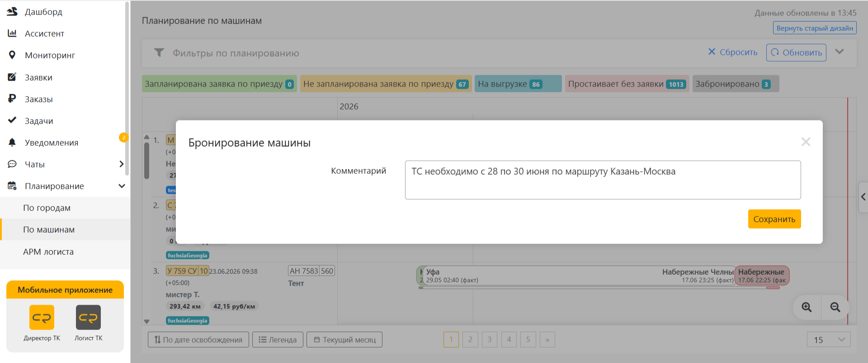The image size is (868, 363).
Task: Select По городам planning view
Action: (x=65, y=208)
